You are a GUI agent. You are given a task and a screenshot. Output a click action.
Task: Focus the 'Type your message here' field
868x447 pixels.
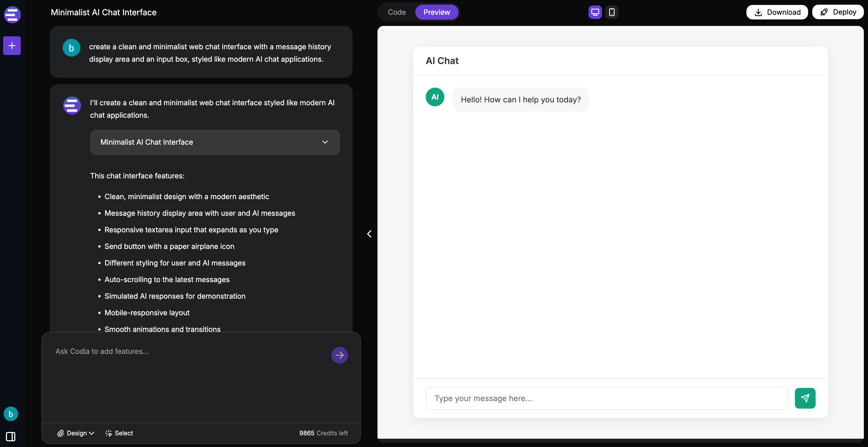[606, 398]
